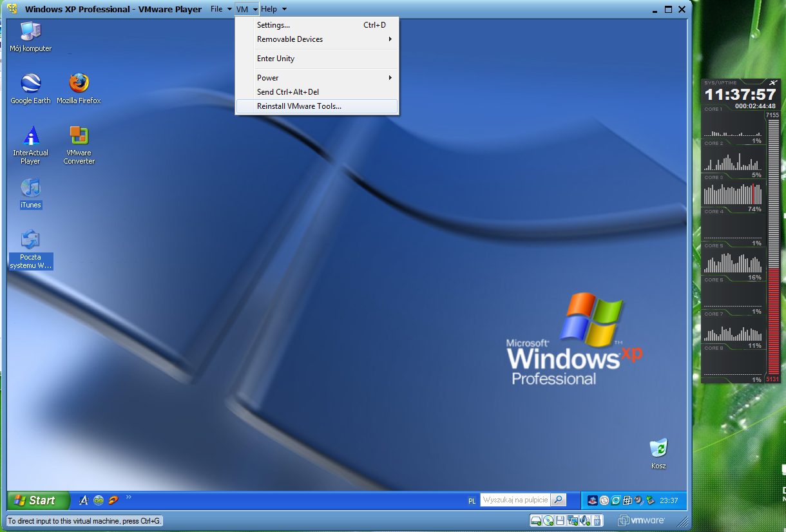The image size is (786, 532).
Task: Click the USB device status icon
Action: click(x=598, y=520)
